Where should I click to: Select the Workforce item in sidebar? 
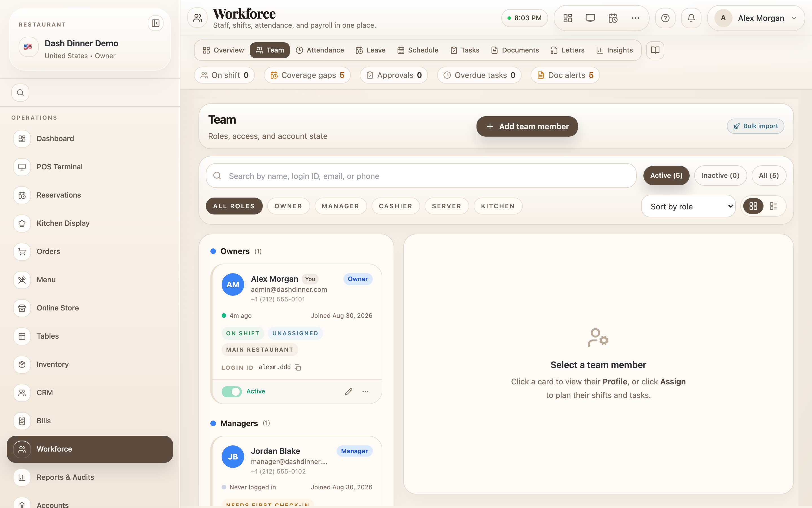coord(90,449)
